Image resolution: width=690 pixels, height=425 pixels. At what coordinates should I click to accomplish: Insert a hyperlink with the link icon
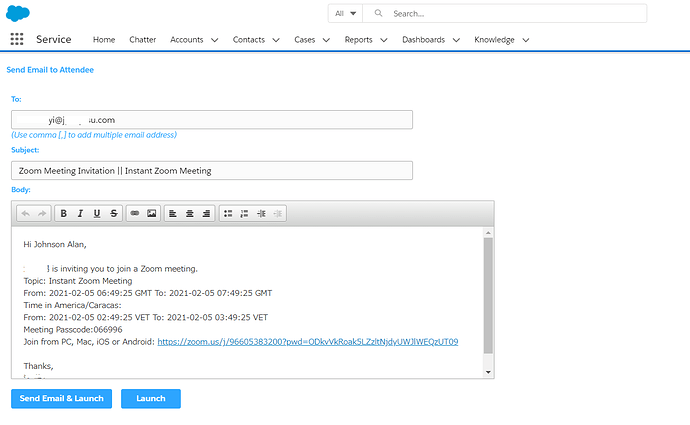click(x=135, y=213)
